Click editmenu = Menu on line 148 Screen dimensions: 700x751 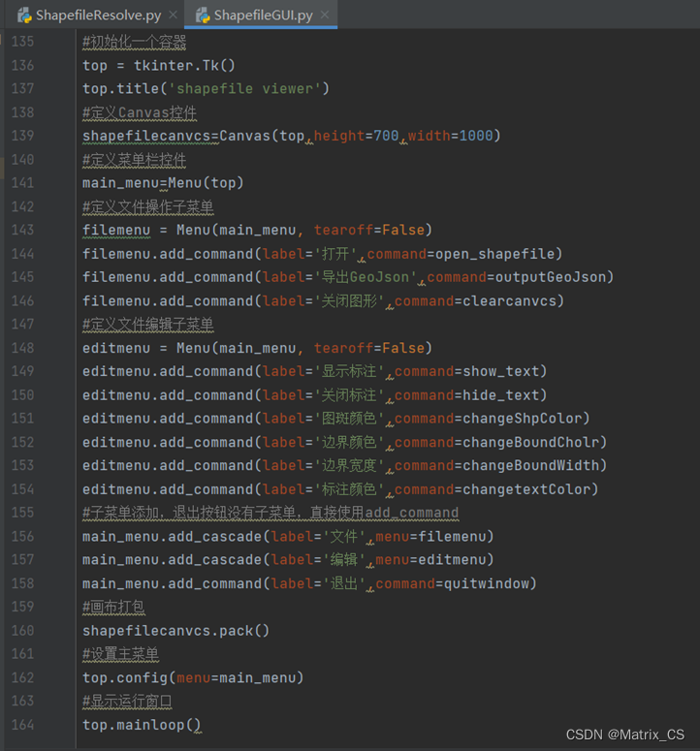coord(146,348)
